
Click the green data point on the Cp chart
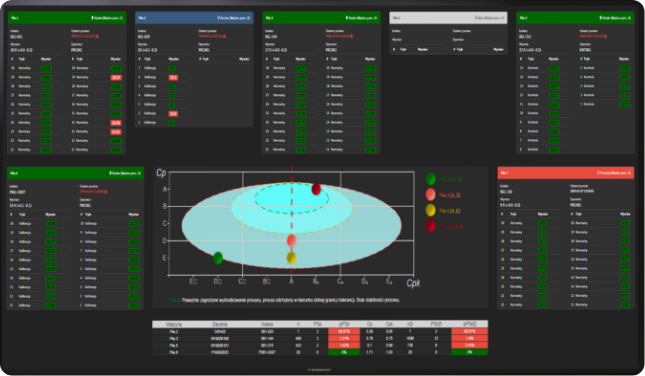pos(218,258)
